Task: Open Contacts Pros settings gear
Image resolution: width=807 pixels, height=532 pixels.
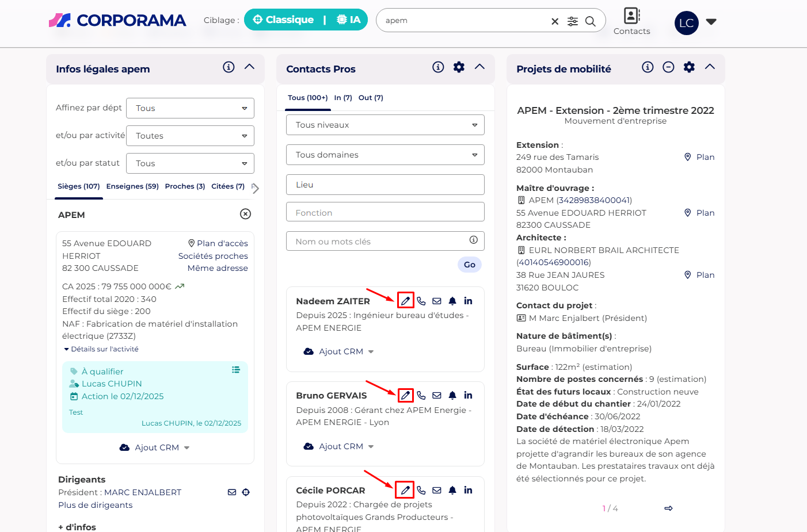Action: point(459,67)
